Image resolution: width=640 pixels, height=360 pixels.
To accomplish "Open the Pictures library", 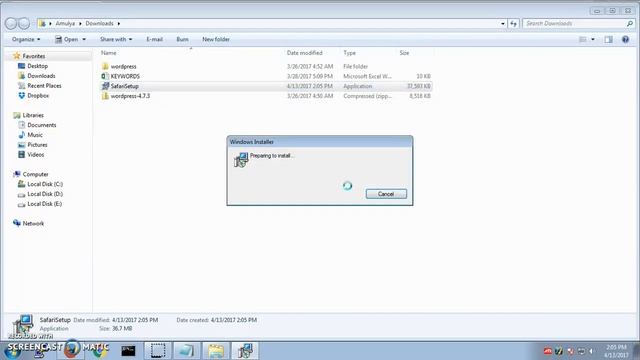I will tap(37, 145).
